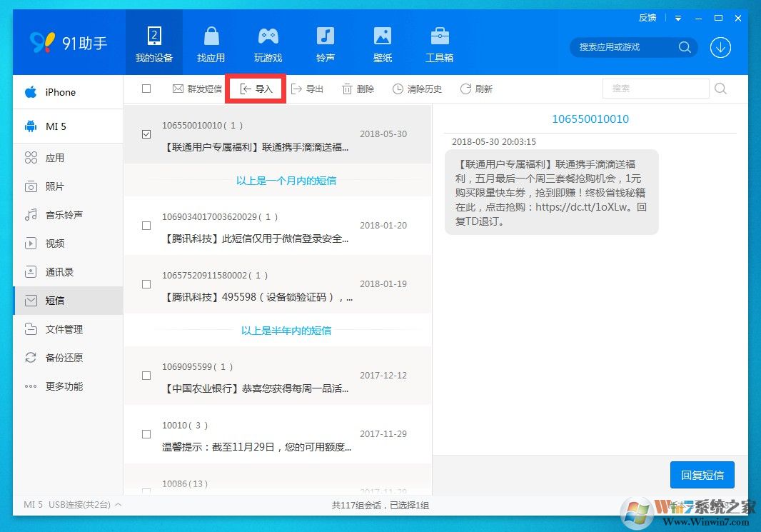Check the 腾讯科技 495598 conversation checkbox
Screen dimensions: 761x532
[146, 284]
